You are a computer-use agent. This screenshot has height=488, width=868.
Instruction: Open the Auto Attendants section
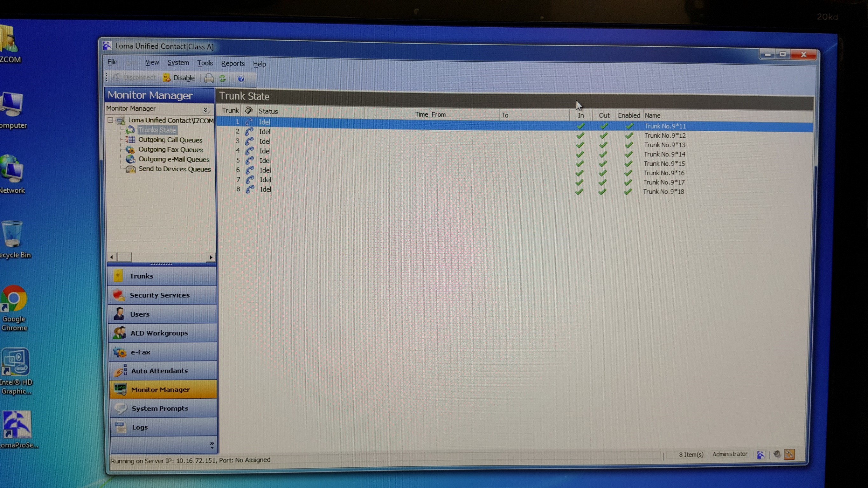159,371
